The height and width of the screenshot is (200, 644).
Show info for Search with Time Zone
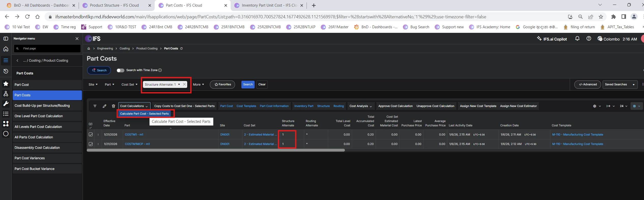tap(160, 70)
